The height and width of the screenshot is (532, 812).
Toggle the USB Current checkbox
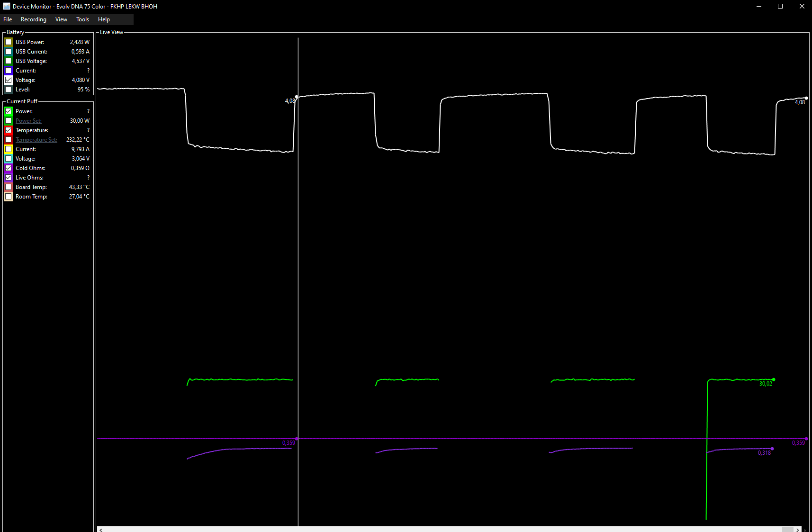9,52
